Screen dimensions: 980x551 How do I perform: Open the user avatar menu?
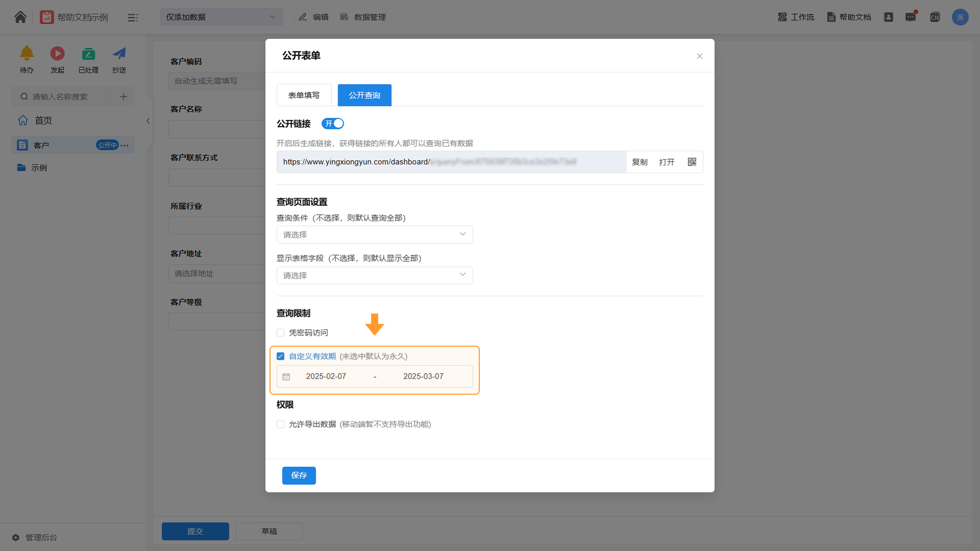(x=960, y=17)
